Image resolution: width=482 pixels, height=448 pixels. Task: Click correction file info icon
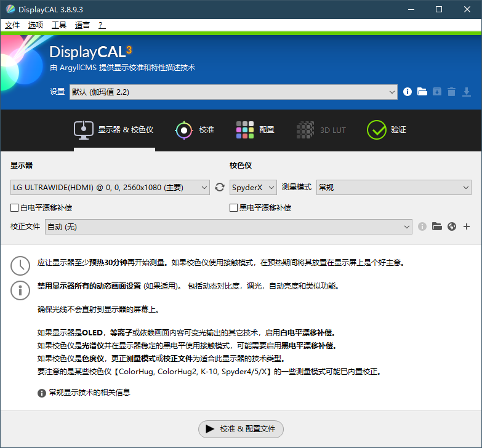tap(422, 226)
